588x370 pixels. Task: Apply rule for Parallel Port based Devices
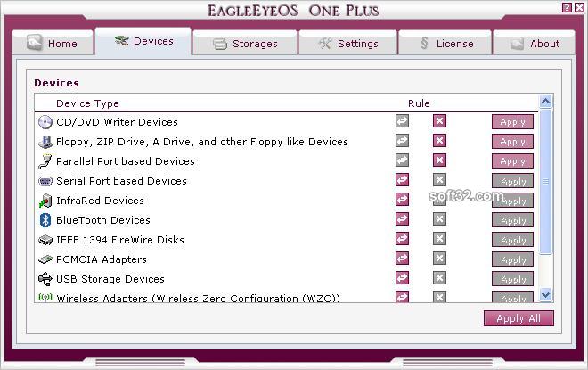tap(512, 161)
